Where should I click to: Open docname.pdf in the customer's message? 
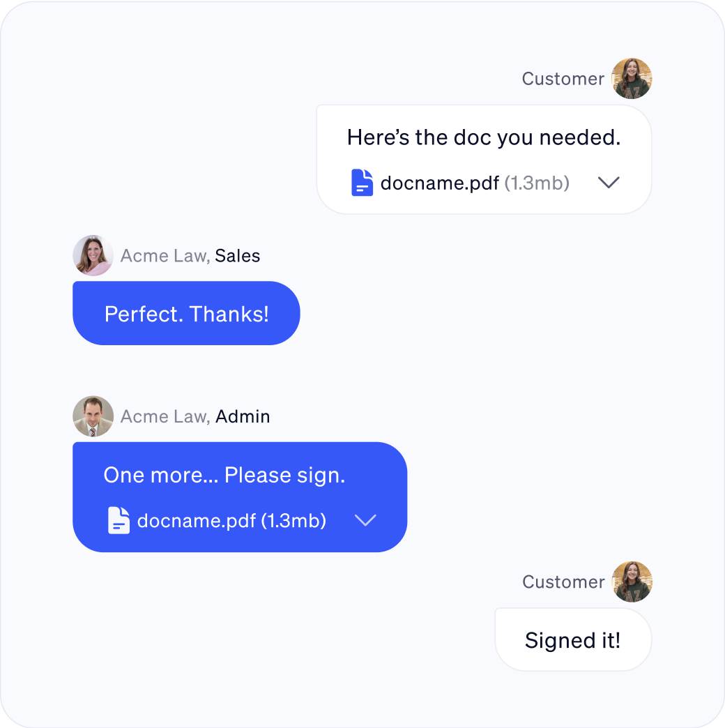point(440,183)
